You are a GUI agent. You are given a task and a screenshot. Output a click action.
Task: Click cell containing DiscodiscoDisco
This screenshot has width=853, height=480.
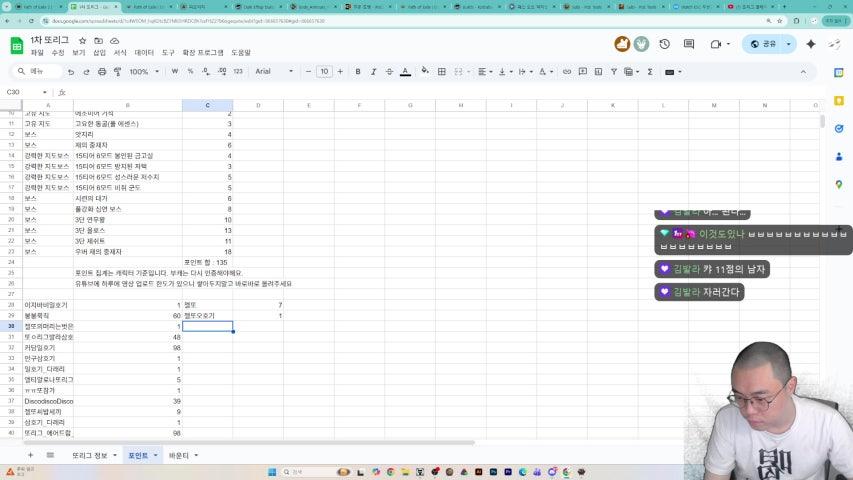(x=48, y=401)
